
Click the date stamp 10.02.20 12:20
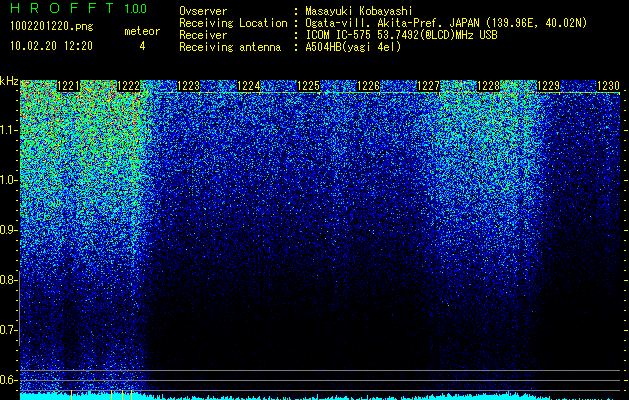pyautogui.click(x=51, y=46)
